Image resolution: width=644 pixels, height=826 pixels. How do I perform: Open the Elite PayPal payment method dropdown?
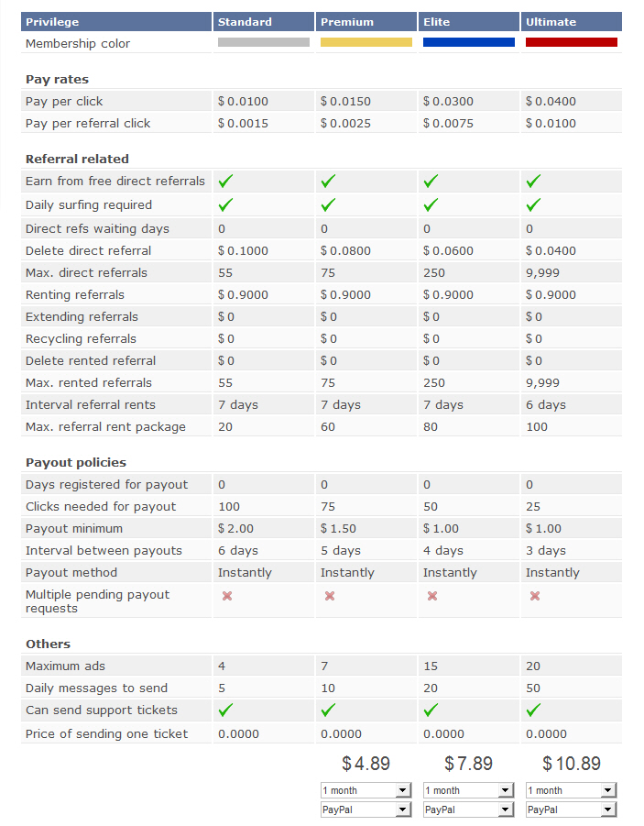(468, 809)
